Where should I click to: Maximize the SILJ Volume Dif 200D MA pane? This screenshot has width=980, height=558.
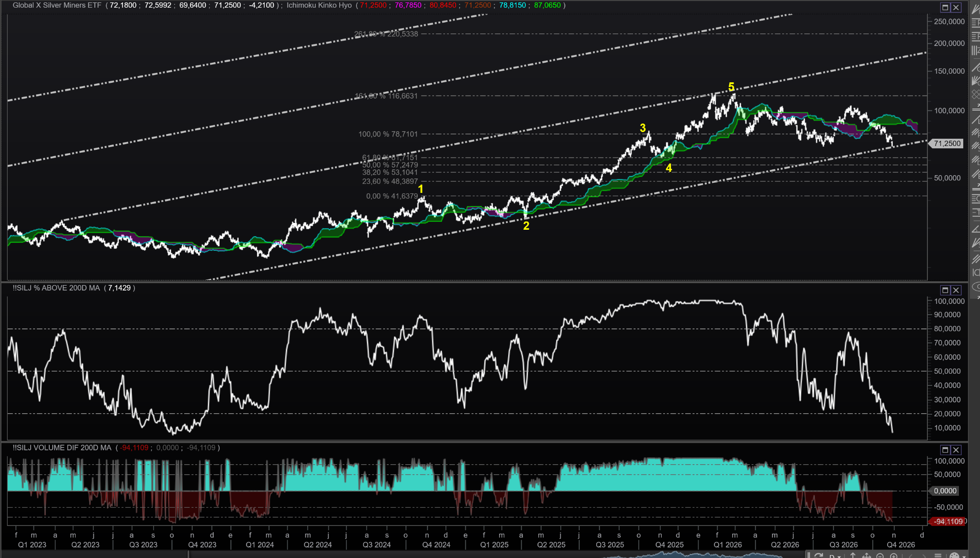(x=945, y=450)
